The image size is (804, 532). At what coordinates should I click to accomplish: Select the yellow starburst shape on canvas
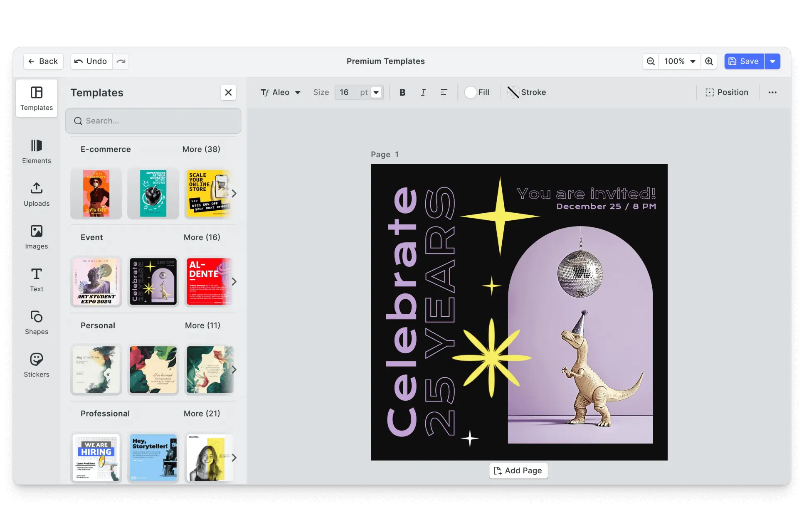[x=491, y=358]
